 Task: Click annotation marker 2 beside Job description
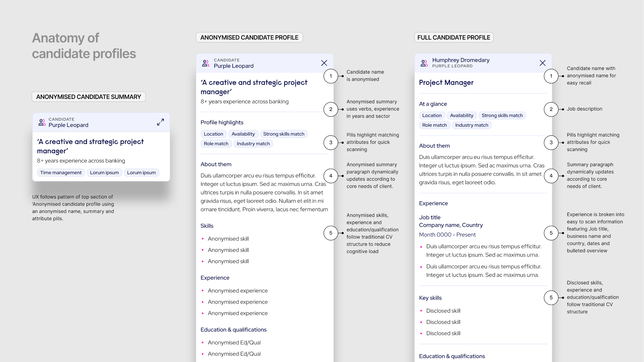(x=551, y=109)
